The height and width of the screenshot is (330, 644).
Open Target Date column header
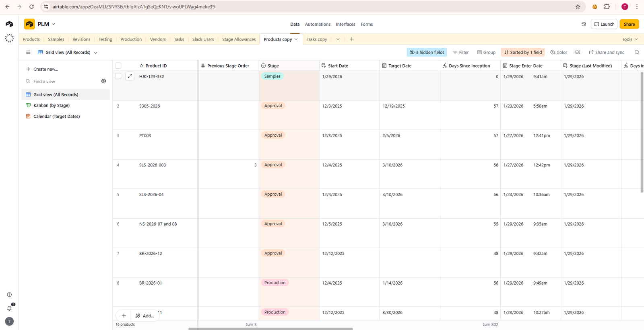(x=410, y=66)
